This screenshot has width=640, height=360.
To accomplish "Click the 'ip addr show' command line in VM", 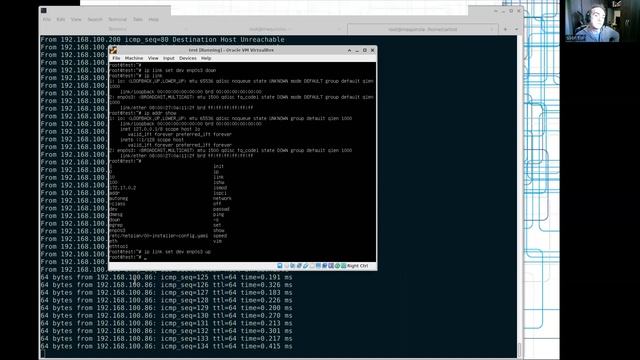I will pos(143,113).
